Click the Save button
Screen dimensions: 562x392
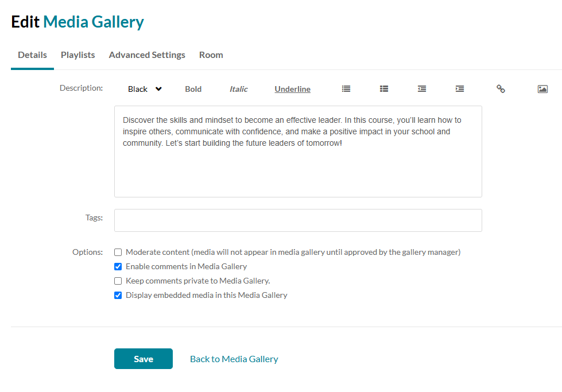144,359
